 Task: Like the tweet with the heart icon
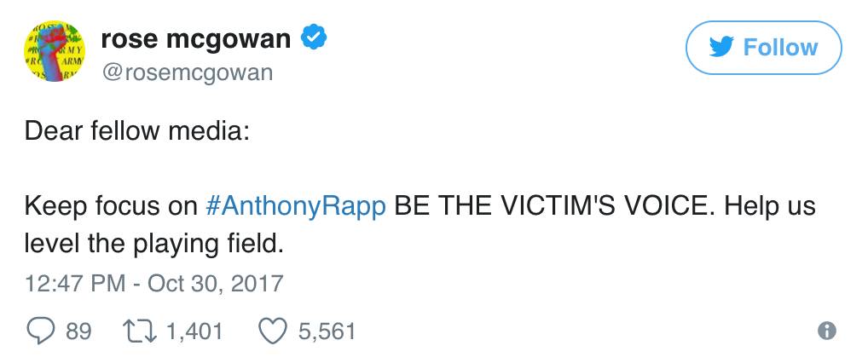point(273,331)
